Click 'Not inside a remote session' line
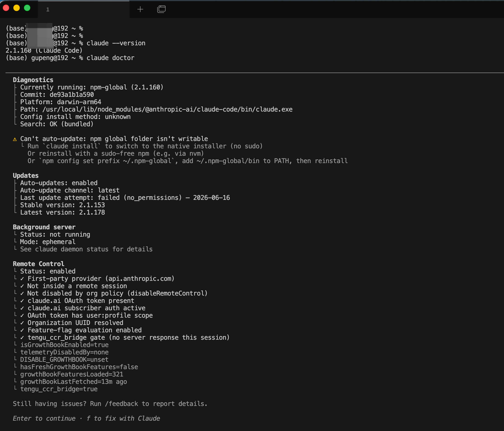The width and height of the screenshot is (504, 431). [74, 286]
